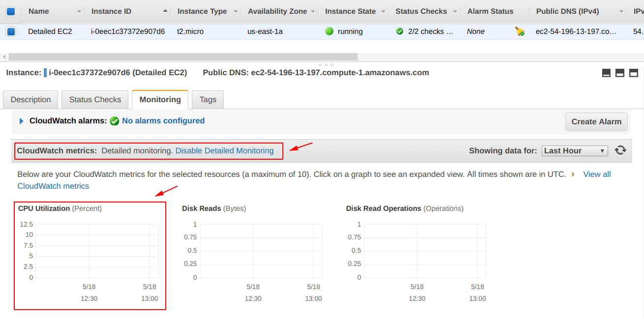This screenshot has height=318, width=644.
Task: Click the horizontal scrollbar thumb under the instance table
Action: pyautogui.click(x=183, y=57)
